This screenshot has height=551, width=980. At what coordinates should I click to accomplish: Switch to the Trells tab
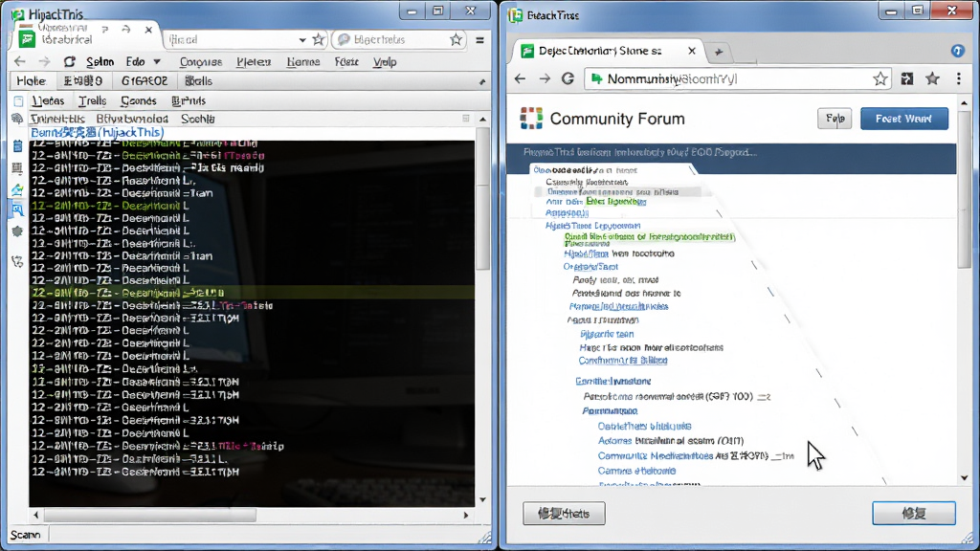92,100
